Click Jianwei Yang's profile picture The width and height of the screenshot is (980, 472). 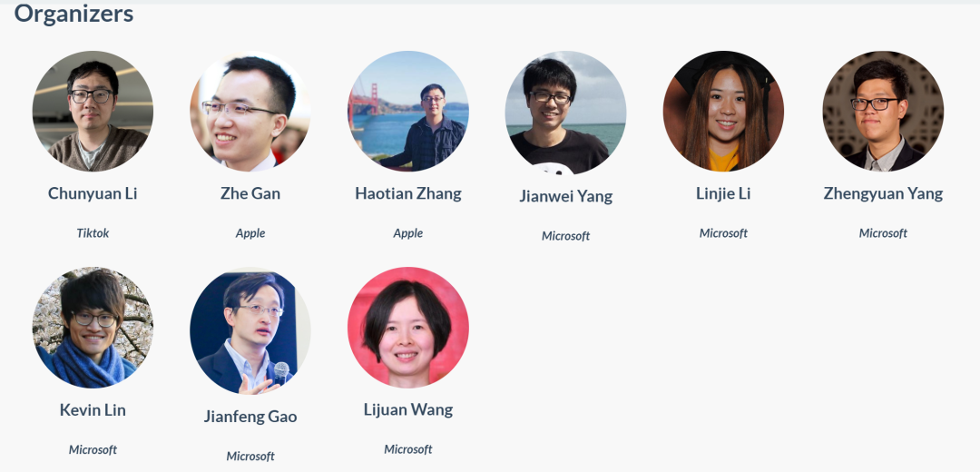(x=565, y=112)
